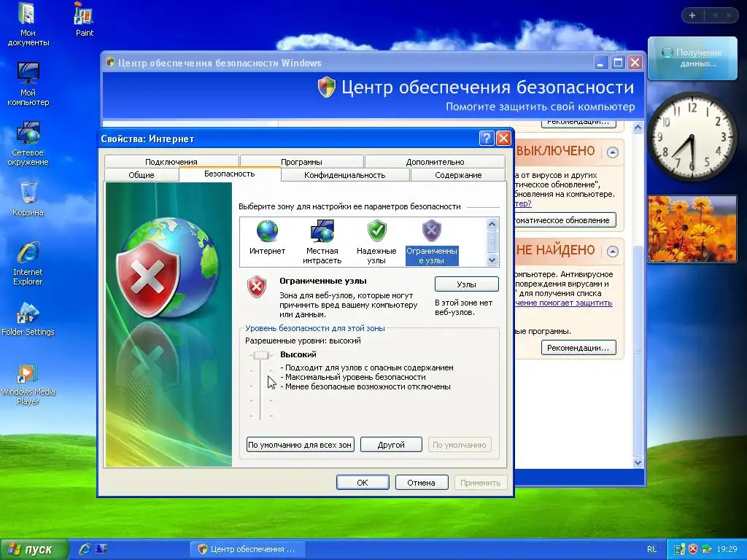The image size is (747, 560).
Task: Click Security Center scrollbar up arrow
Action: (x=638, y=127)
